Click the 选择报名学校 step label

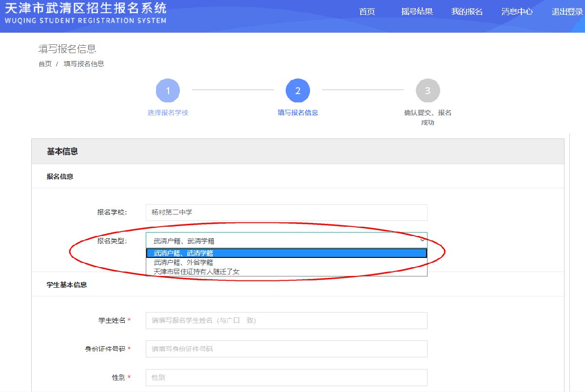168,113
